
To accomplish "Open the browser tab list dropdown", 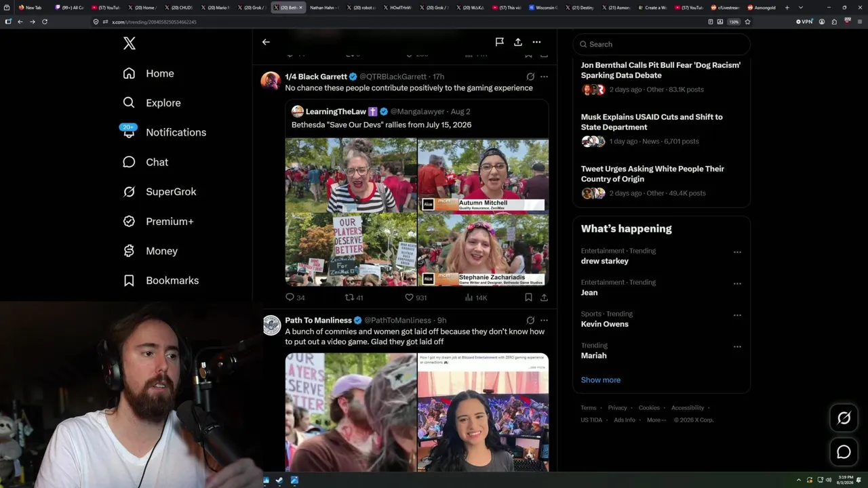I will coord(801,7).
